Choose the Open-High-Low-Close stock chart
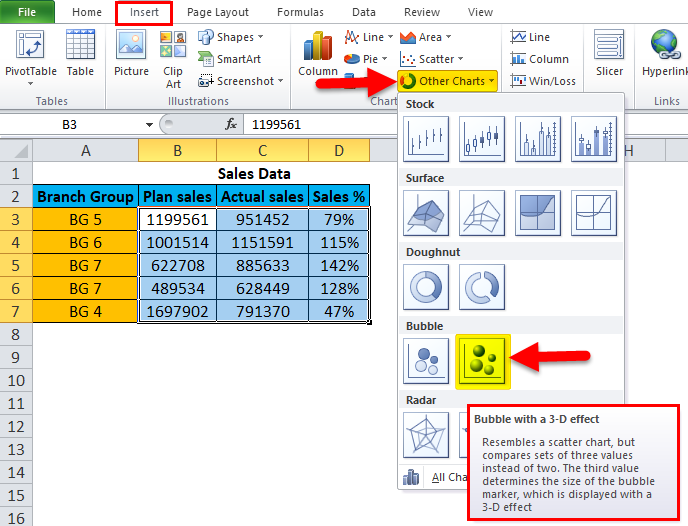The height and width of the screenshot is (526, 688). (482, 139)
